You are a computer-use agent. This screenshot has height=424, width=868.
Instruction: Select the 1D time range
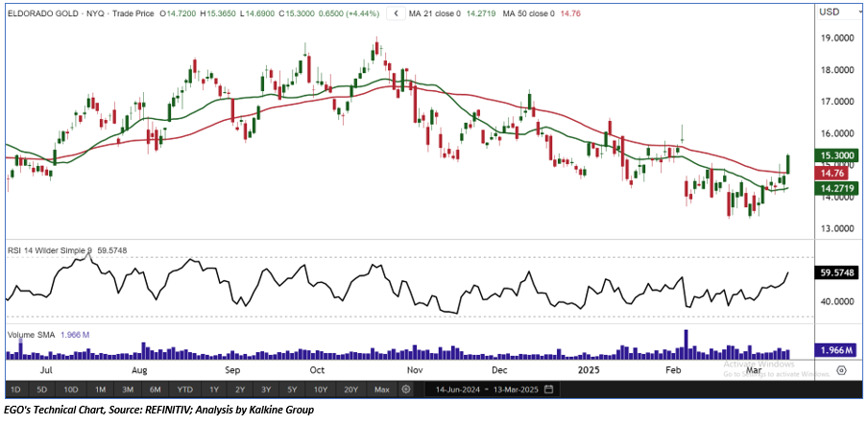pyautogui.click(x=16, y=389)
